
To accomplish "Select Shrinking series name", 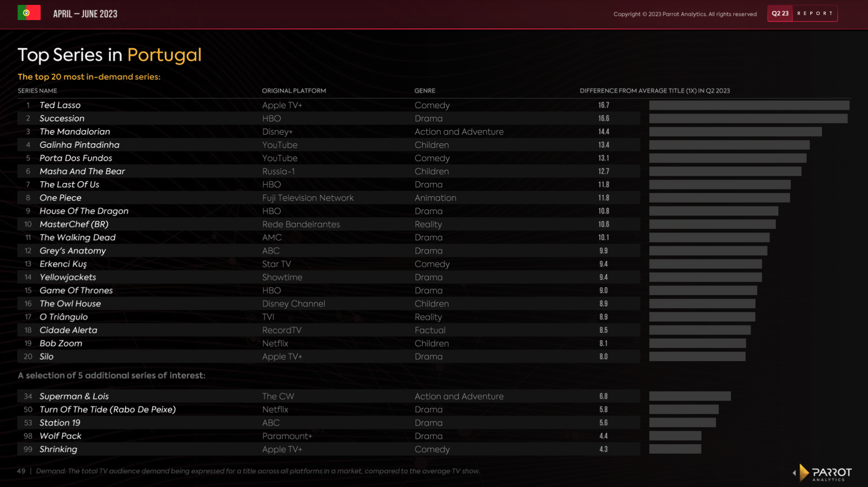I will coord(58,449).
